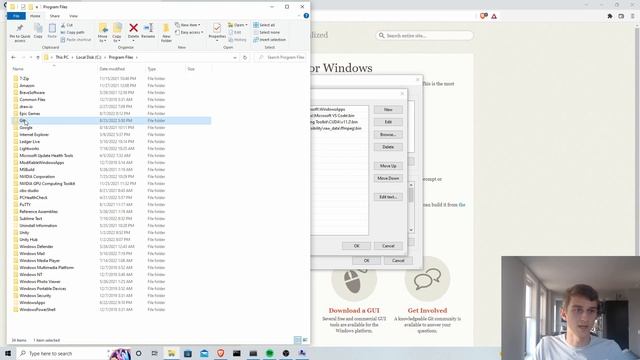Image resolution: width=640 pixels, height=360 pixels.
Task: Click Edit text... button in dialog
Action: [x=388, y=197]
